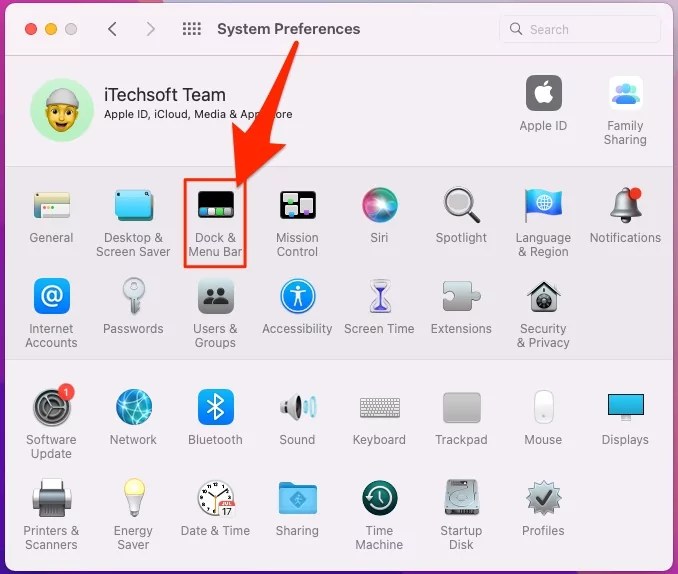
Task: Go back with the left chevron
Action: [112, 29]
